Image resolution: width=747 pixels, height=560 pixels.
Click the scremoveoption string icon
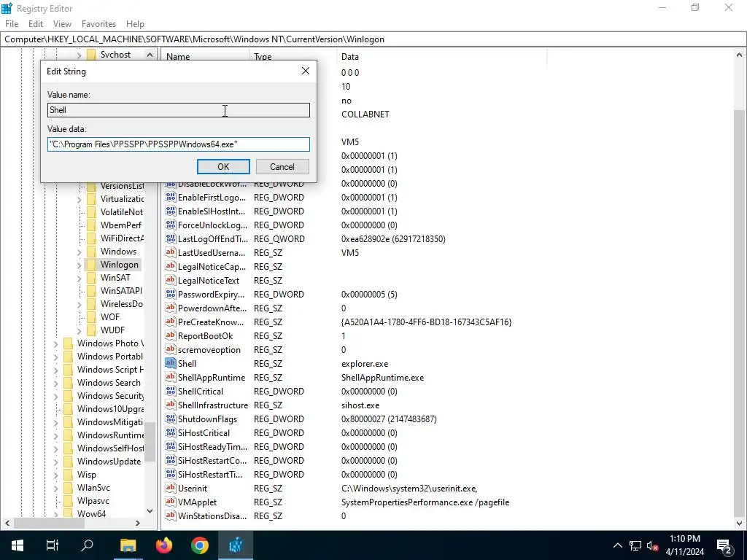tap(170, 349)
